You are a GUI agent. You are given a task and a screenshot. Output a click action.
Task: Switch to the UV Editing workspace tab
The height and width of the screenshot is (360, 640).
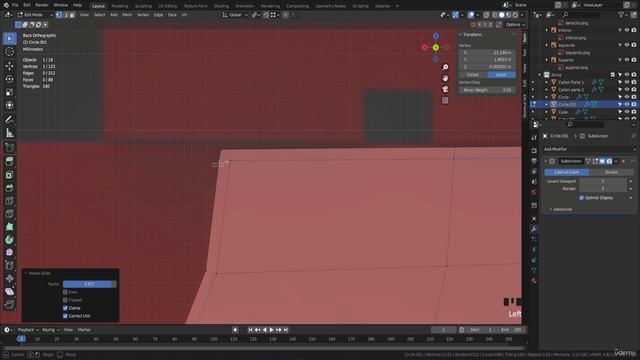[168, 6]
